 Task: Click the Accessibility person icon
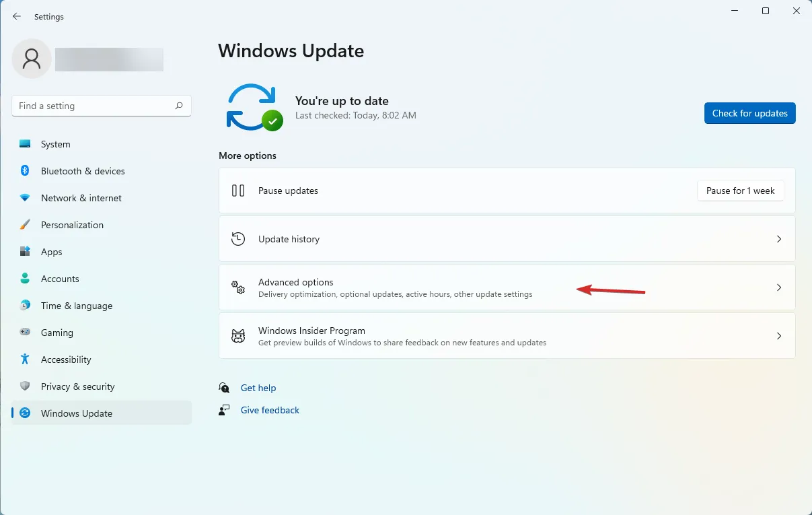(x=25, y=359)
